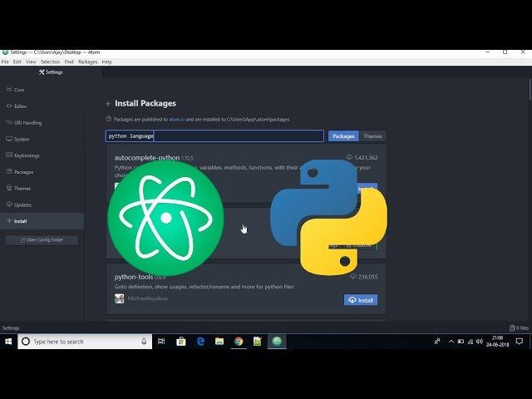Open the Help menu
Screen dimensions: 532x399
point(107,62)
